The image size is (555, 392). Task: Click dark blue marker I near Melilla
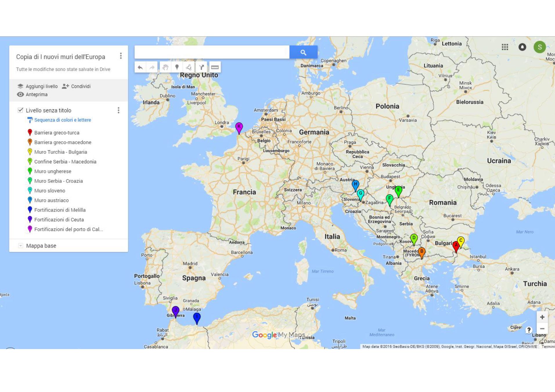tap(197, 317)
